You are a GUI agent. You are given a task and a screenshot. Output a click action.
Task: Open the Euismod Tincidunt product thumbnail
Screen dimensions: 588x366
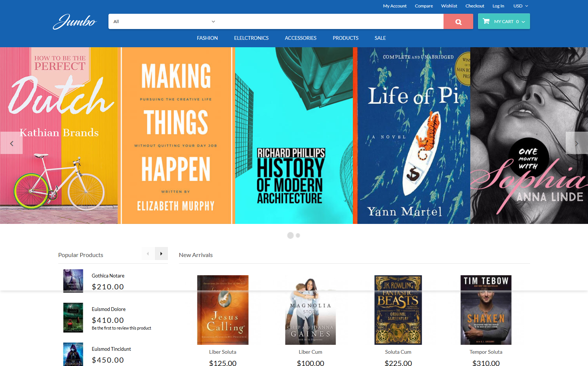coord(73,354)
